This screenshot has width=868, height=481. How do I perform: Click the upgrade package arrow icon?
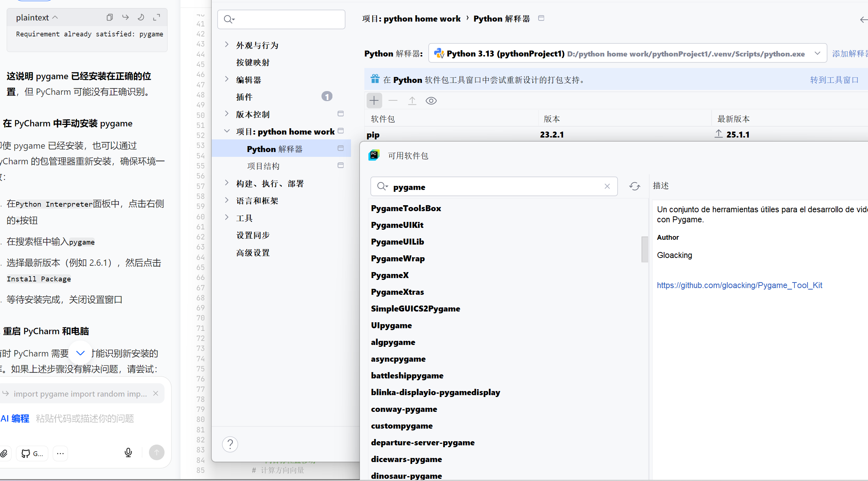click(x=412, y=101)
